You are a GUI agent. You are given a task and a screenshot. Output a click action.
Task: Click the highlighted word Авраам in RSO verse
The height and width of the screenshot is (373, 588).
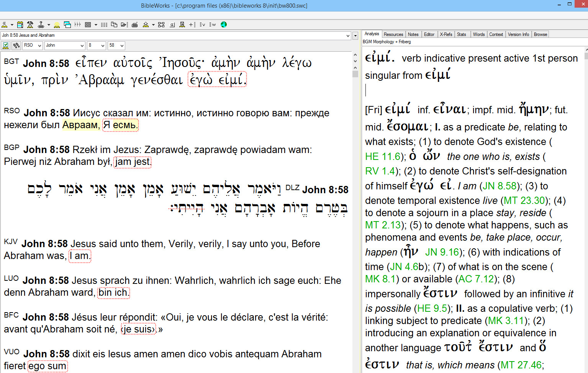[80, 125]
